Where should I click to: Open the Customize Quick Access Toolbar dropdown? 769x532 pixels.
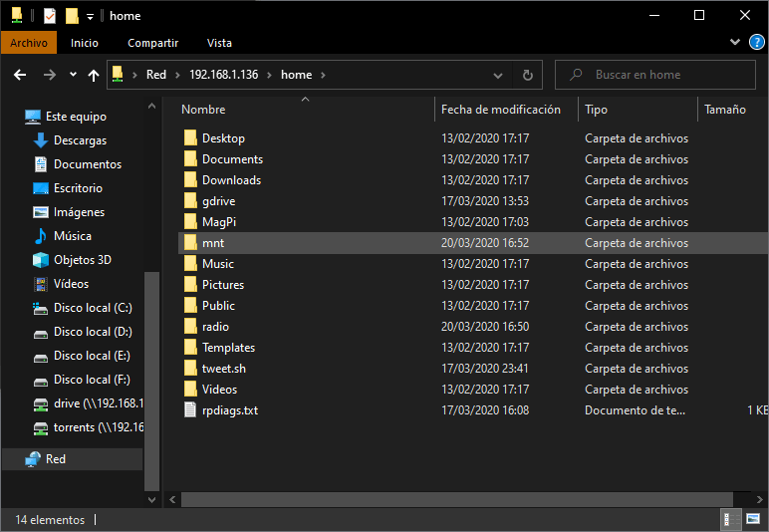[x=90, y=17]
